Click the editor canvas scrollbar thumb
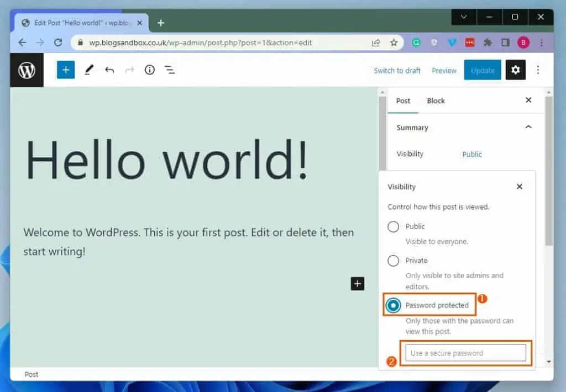This screenshot has width=566, height=392. click(x=382, y=134)
